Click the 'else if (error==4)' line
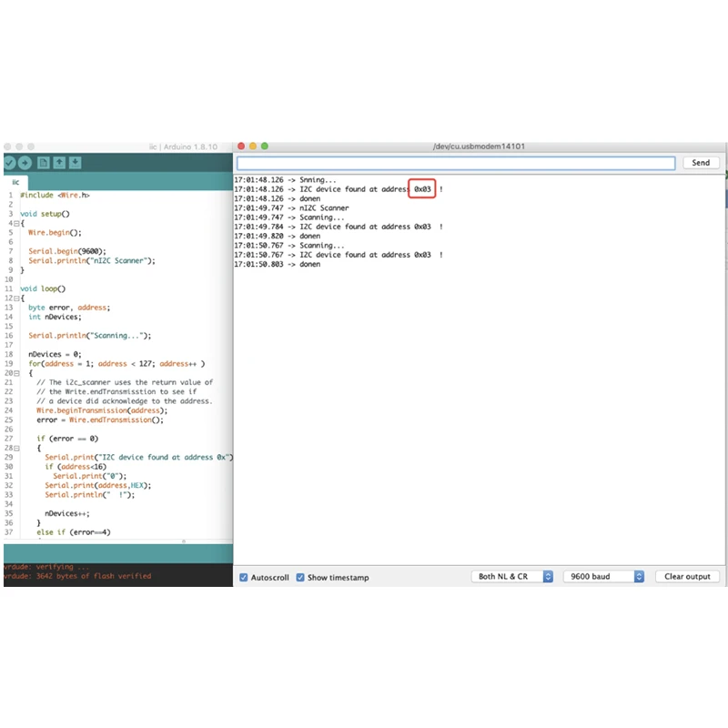This screenshot has height=728, width=728. pyautogui.click(x=74, y=532)
